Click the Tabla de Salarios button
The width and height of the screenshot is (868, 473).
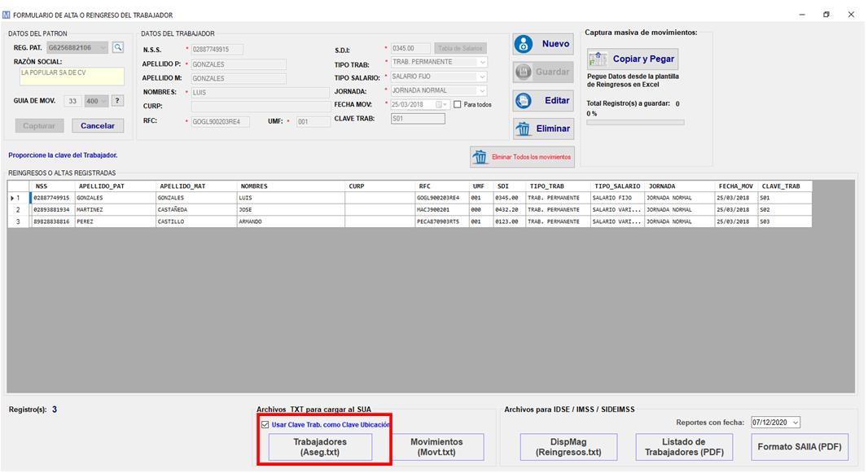point(460,48)
